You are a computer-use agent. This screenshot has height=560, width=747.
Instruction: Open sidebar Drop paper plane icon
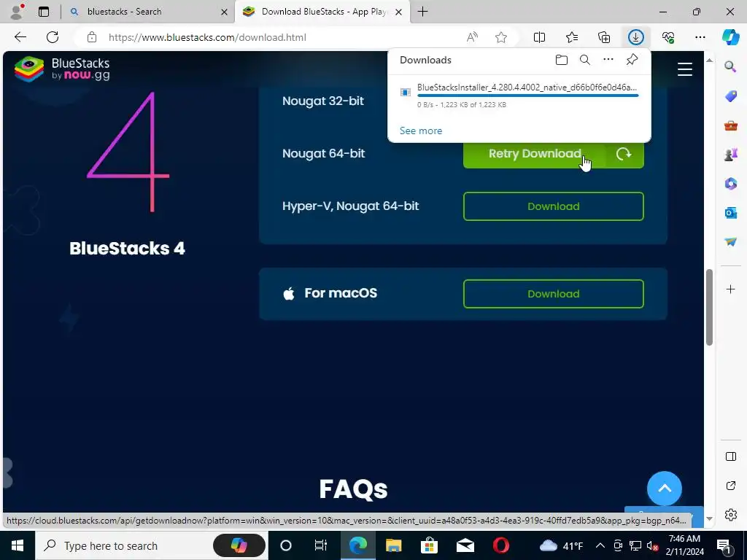point(730,241)
